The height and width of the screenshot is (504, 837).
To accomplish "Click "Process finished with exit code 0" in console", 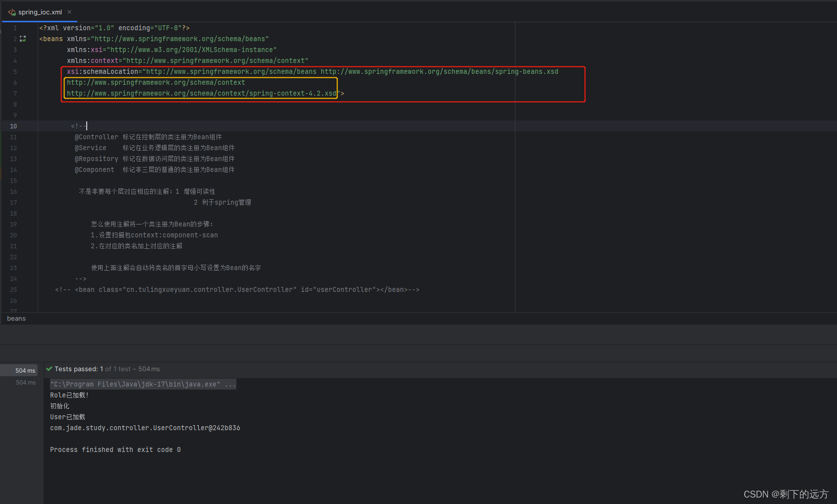I will 115,449.
